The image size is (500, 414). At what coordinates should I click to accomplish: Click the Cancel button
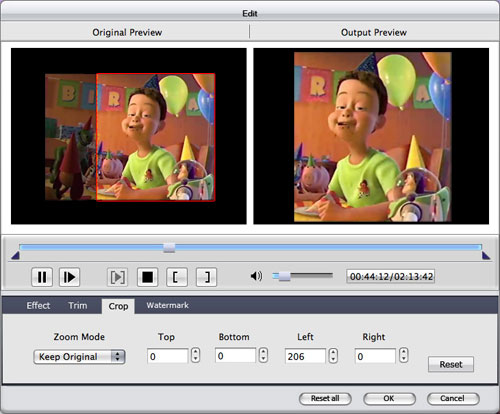point(453,398)
